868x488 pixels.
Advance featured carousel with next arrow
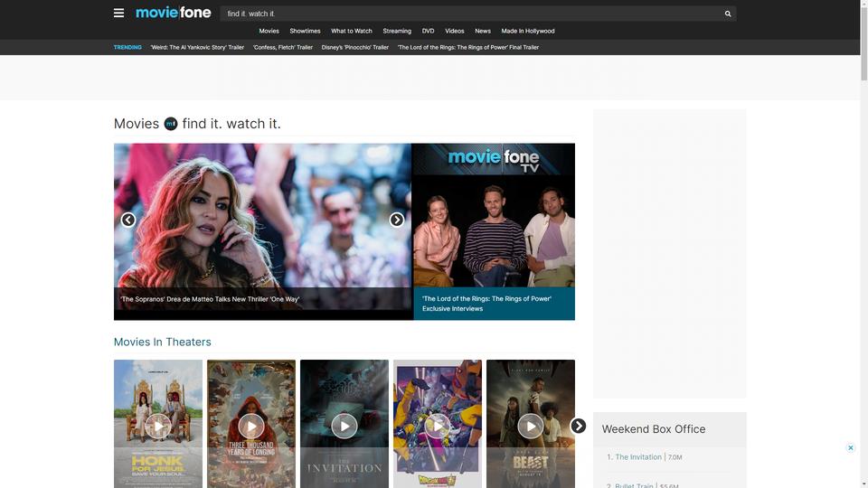point(396,220)
